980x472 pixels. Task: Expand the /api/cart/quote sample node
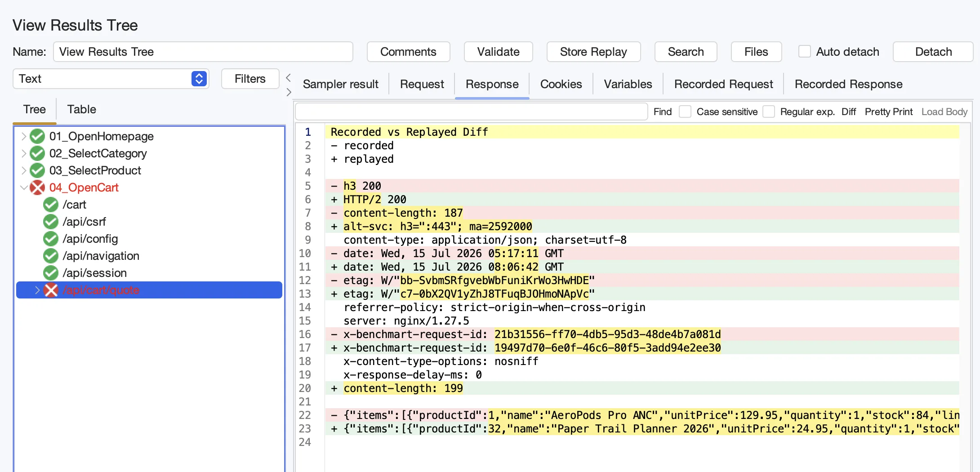37,290
